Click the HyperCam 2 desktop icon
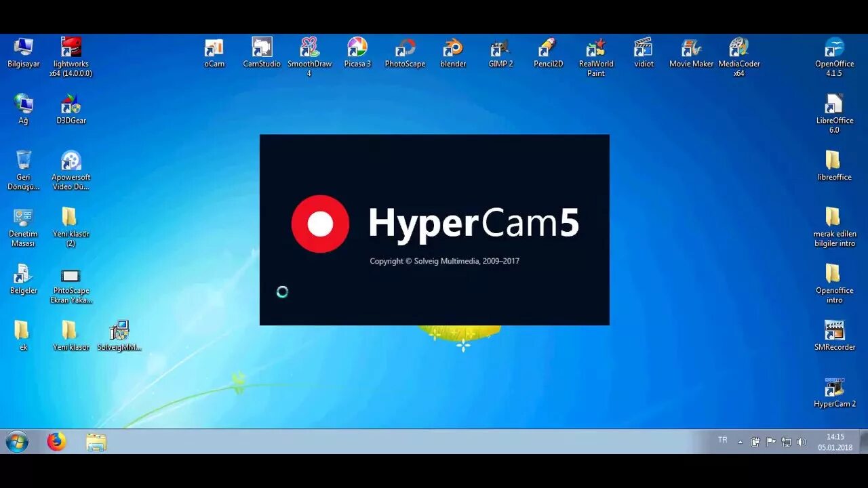This screenshot has height=488, width=868. coord(834,392)
